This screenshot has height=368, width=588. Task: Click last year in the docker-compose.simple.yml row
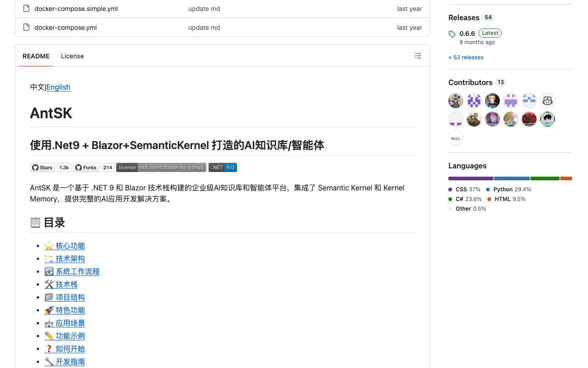pos(410,9)
